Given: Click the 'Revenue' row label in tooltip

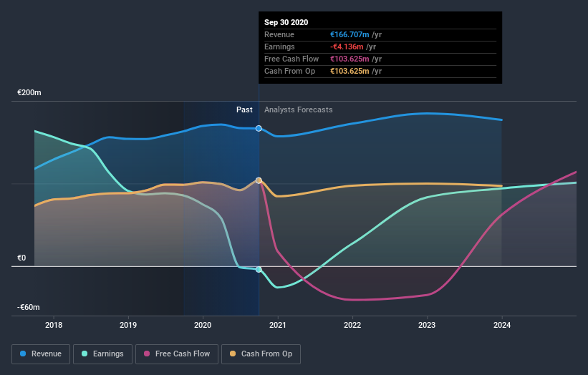Looking at the screenshot, I should [279, 34].
